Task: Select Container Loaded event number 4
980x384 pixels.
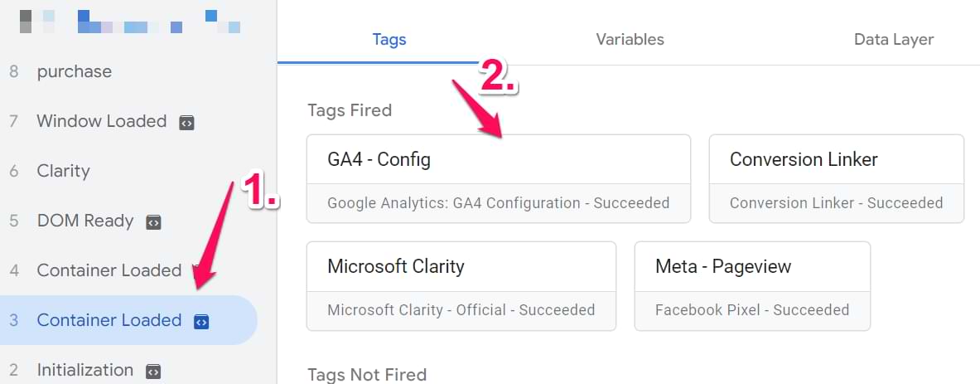Action: tap(109, 270)
